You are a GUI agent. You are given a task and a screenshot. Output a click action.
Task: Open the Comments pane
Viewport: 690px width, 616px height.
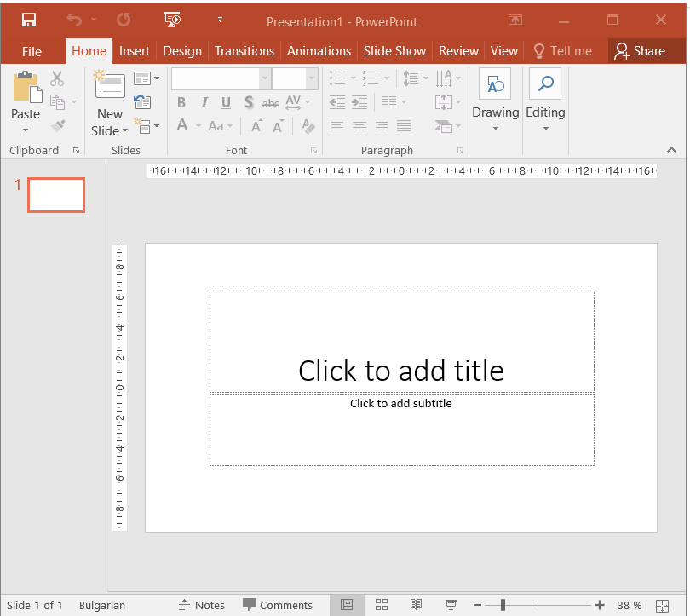coord(278,605)
